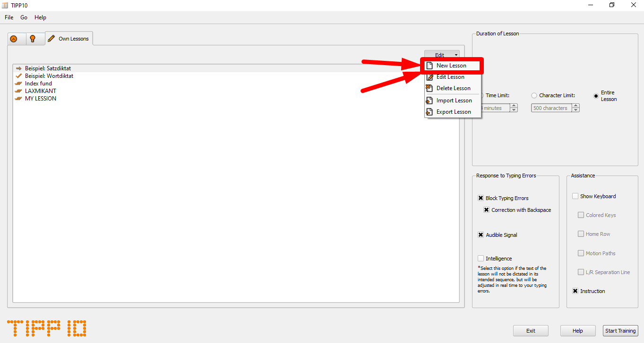This screenshot has width=644, height=343.
Task: Select the Character Limit radio button
Action: [534, 95]
